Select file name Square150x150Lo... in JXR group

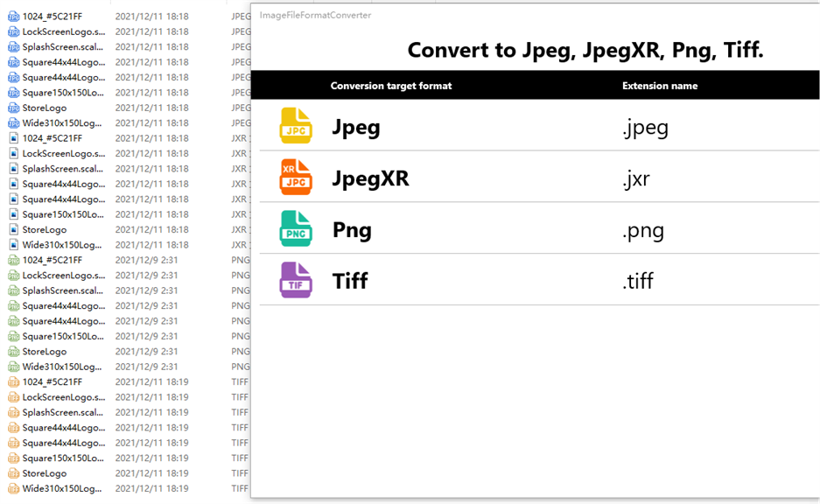pos(63,214)
